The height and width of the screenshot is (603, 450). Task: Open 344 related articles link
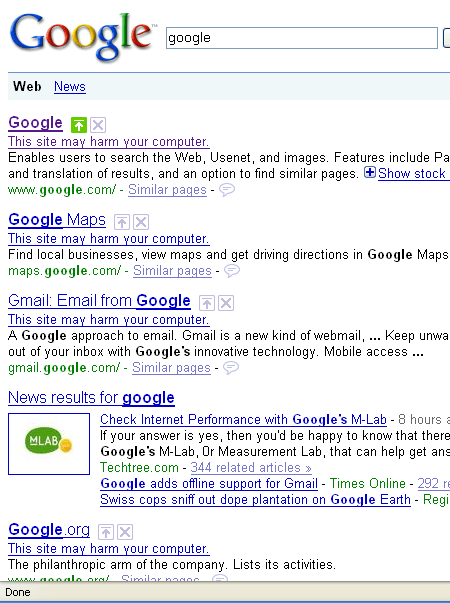251,468
